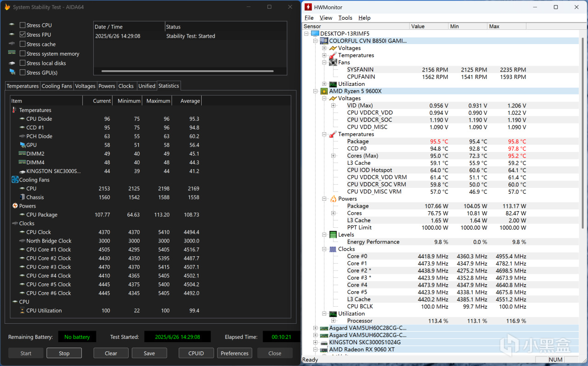The image size is (588, 366).
Task: Click the Maximum column header in statistics
Action: coord(158,101)
